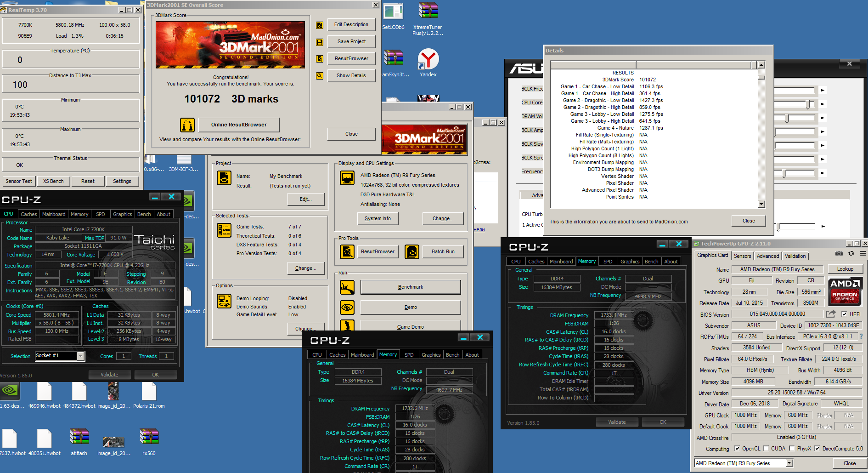Open the GPU selector dropdown in GPU-Z
Image resolution: width=868 pixels, height=473 pixels.
coord(789,463)
